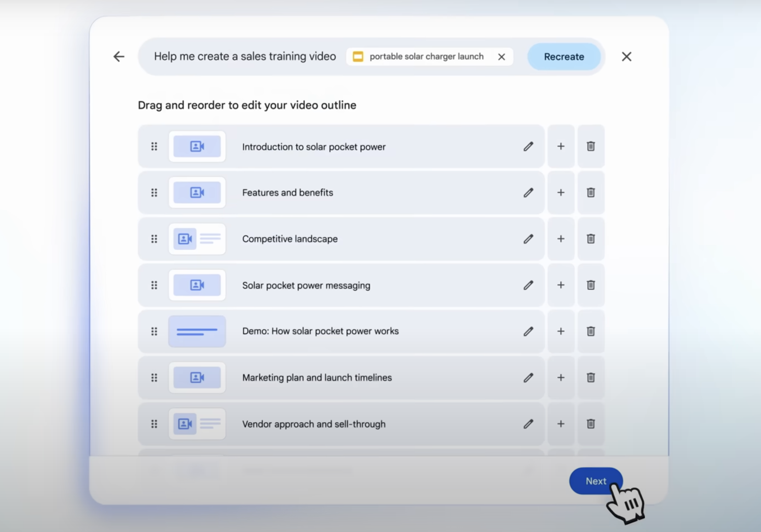
Task: Add a scene after Introduction to solar pocket power
Action: [561, 146]
